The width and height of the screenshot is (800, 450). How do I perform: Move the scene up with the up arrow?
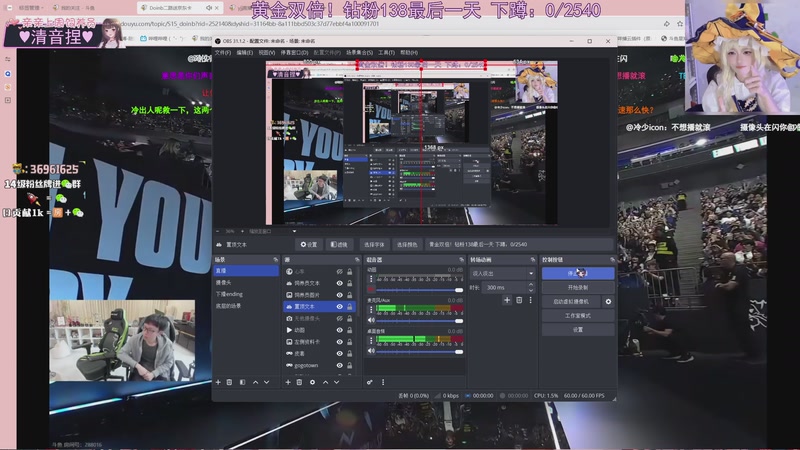click(x=256, y=382)
